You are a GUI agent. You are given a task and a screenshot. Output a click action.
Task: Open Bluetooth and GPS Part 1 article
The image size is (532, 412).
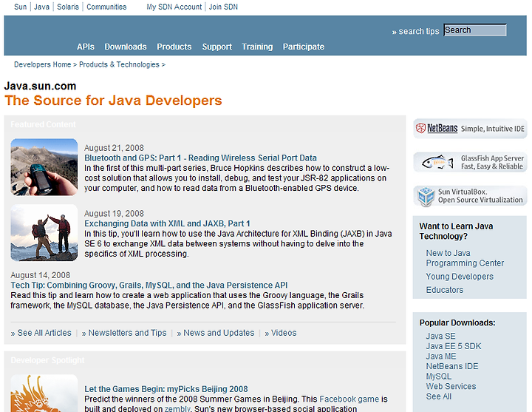[200, 158]
